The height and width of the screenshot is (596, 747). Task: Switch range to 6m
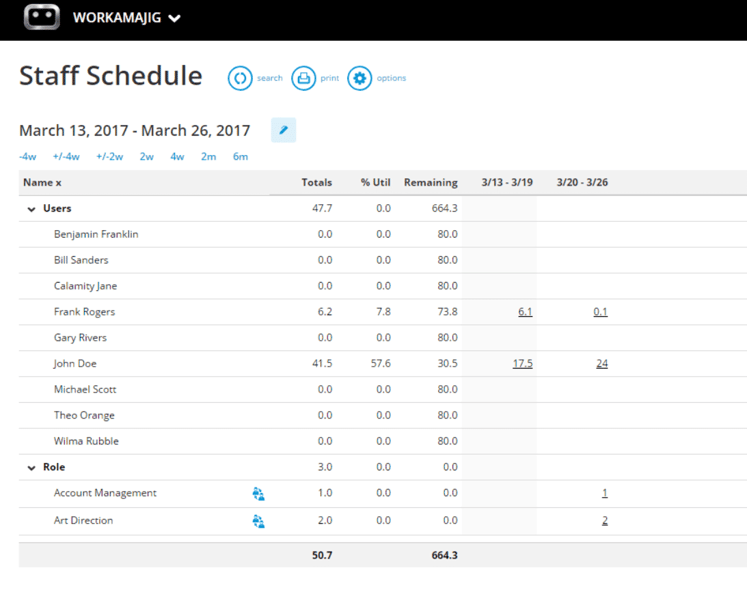click(240, 156)
